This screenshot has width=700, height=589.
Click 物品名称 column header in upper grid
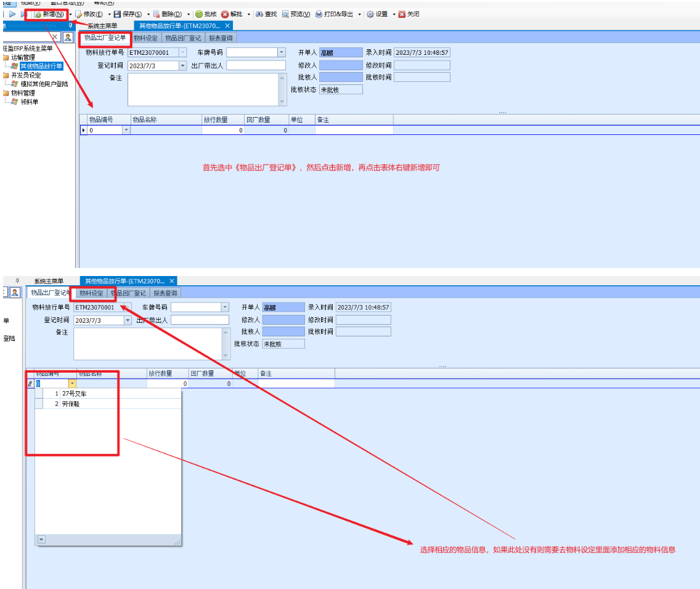click(x=166, y=120)
